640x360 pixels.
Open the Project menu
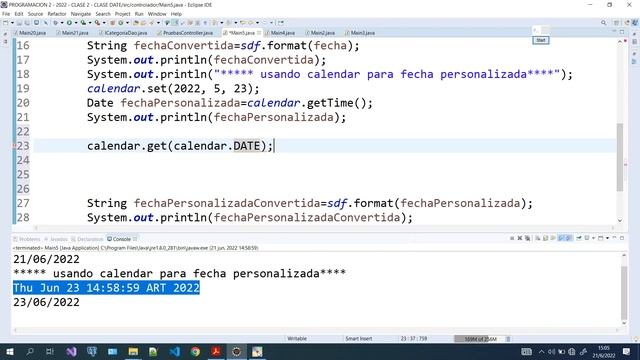pyautogui.click(x=122, y=14)
